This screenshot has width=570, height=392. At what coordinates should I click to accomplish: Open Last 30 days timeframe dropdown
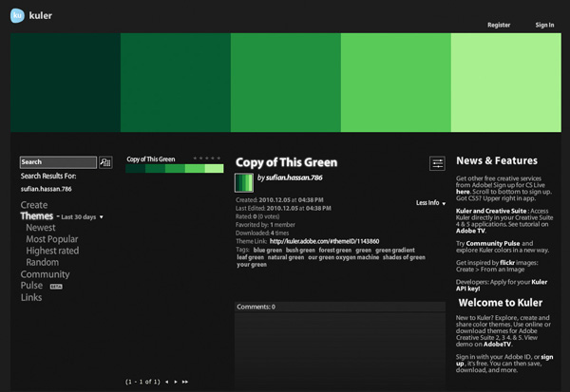click(x=82, y=217)
